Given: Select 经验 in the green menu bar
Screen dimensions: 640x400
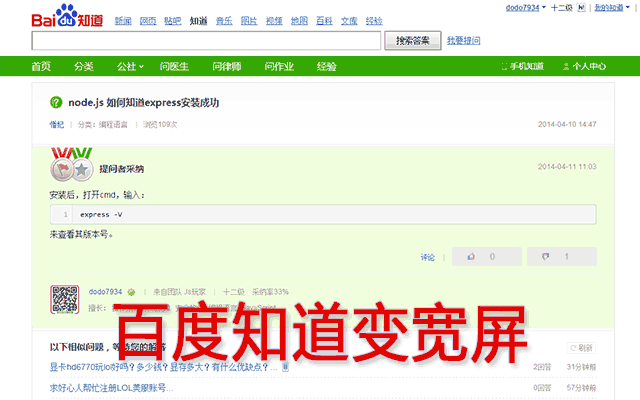Looking at the screenshot, I should click(327, 66).
